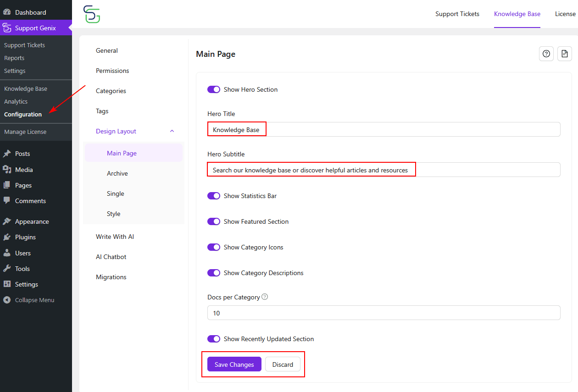Click the Support Genix logo
This screenshot has height=392, width=578.
coord(92,14)
